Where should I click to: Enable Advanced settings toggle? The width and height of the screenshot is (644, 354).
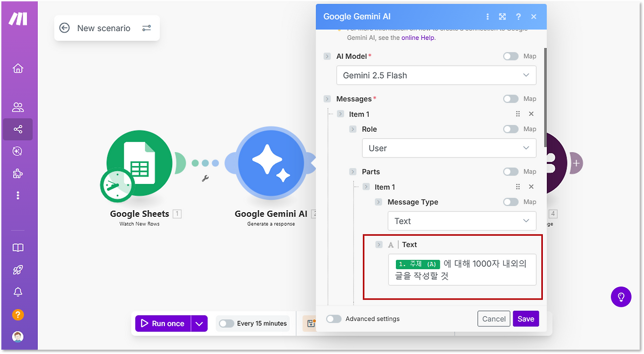pyautogui.click(x=334, y=319)
